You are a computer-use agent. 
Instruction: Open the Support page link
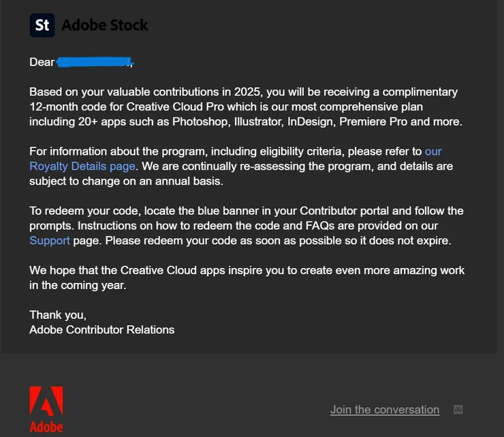pyautogui.click(x=50, y=241)
